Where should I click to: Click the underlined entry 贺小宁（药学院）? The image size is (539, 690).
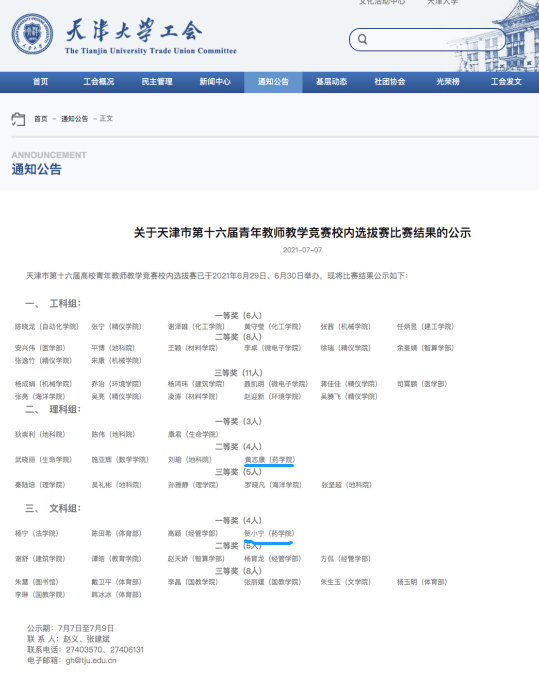point(270,534)
